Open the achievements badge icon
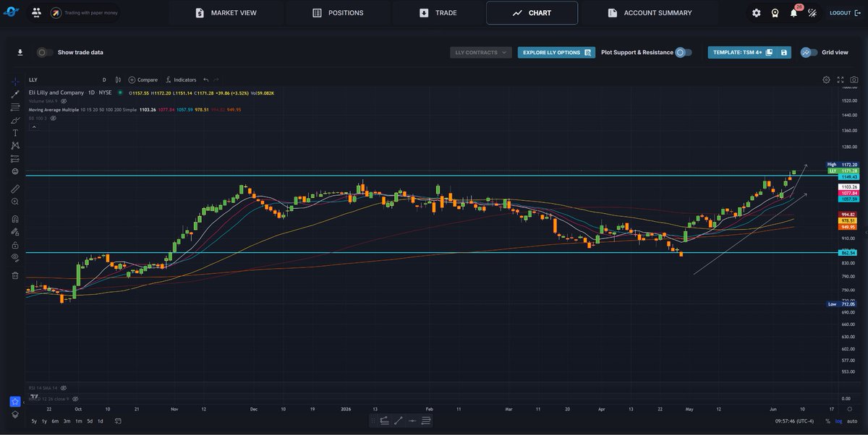The image size is (868, 435). point(775,13)
